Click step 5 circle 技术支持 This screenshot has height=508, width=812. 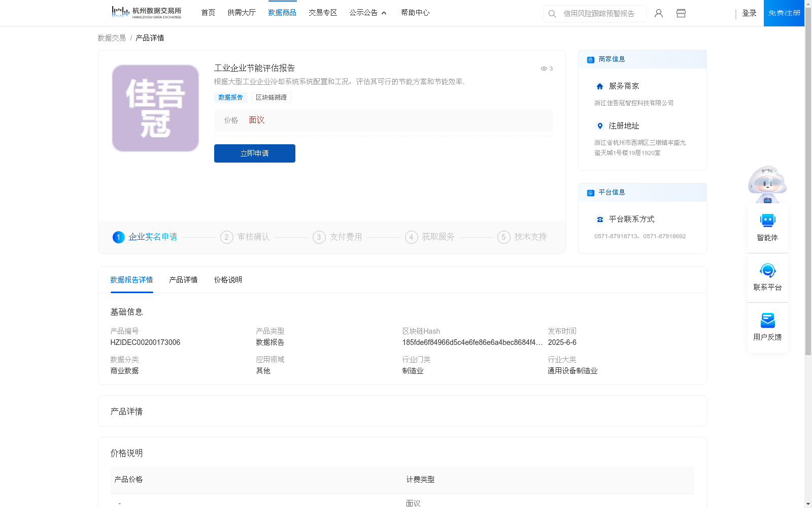pyautogui.click(x=503, y=237)
